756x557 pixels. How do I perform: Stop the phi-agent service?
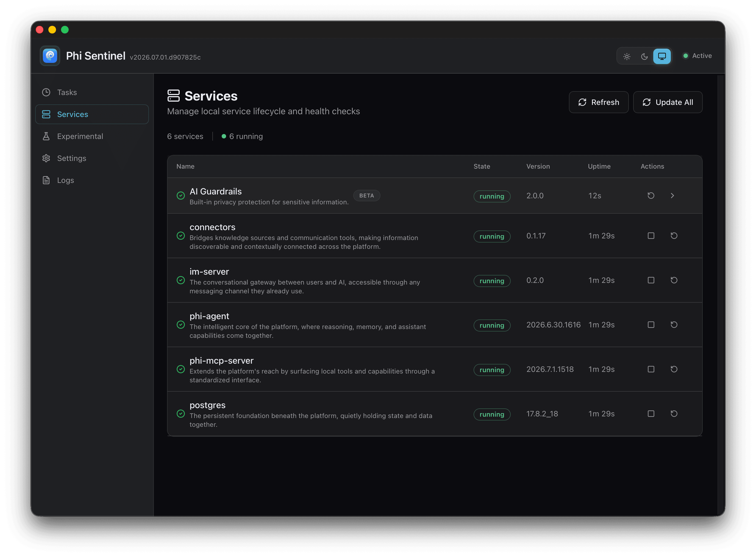point(651,325)
